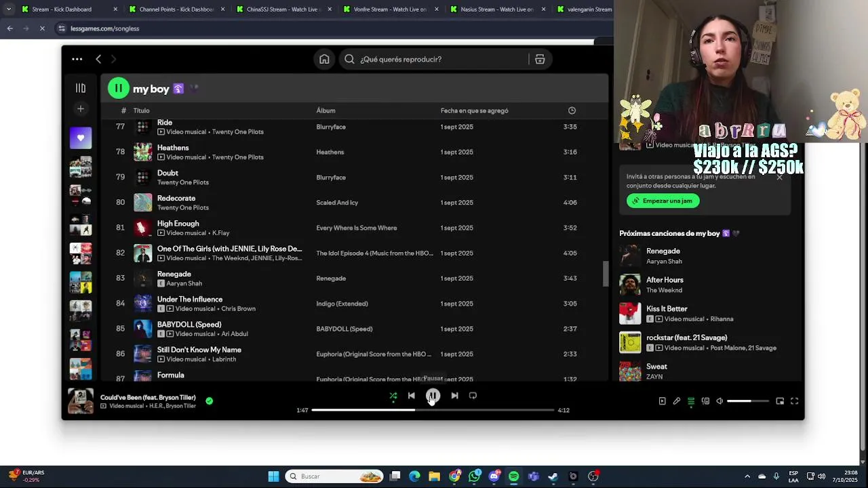This screenshot has height=488, width=868.
Task: Switch to 'ChinaSSJ Stream' browser tab
Action: (x=283, y=9)
